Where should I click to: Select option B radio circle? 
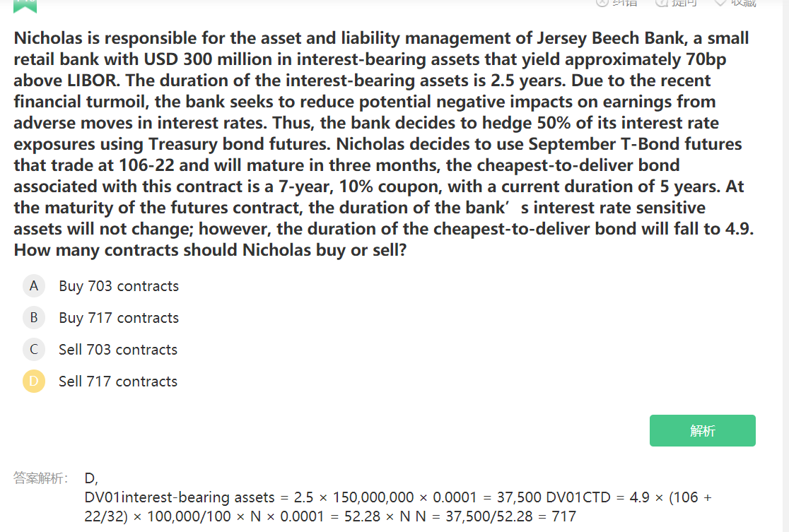coord(33,318)
